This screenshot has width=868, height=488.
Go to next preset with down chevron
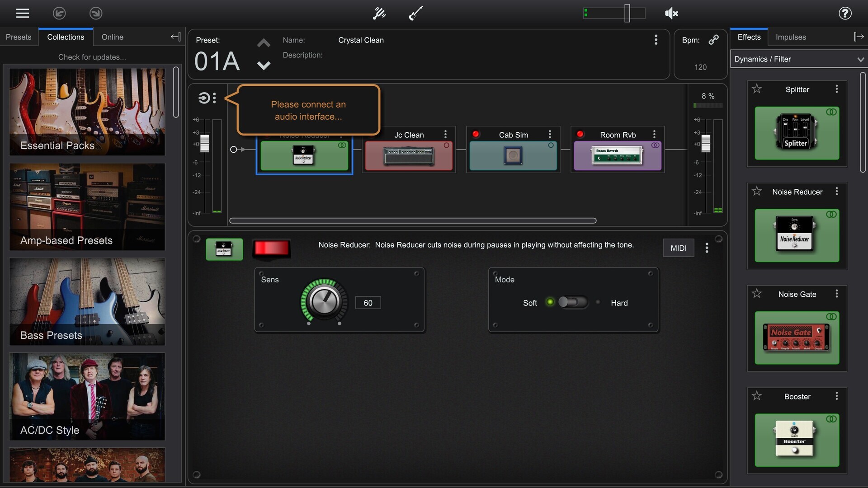tap(264, 66)
